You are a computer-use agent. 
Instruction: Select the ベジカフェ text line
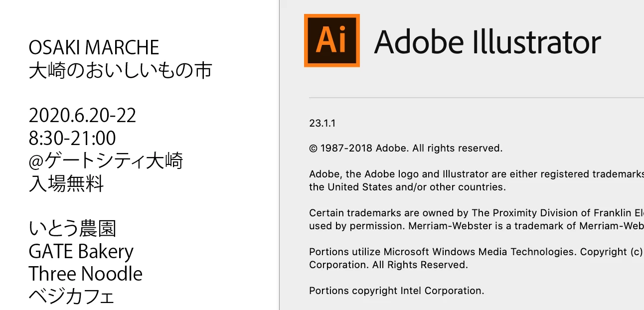click(x=71, y=297)
